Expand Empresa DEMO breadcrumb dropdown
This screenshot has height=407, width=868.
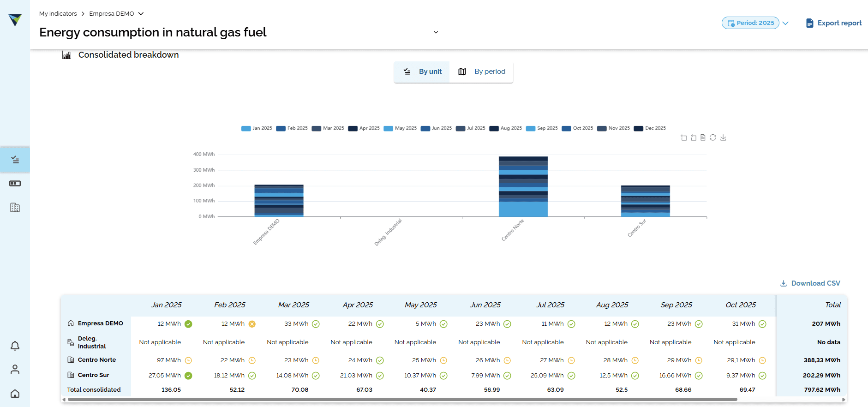click(141, 14)
